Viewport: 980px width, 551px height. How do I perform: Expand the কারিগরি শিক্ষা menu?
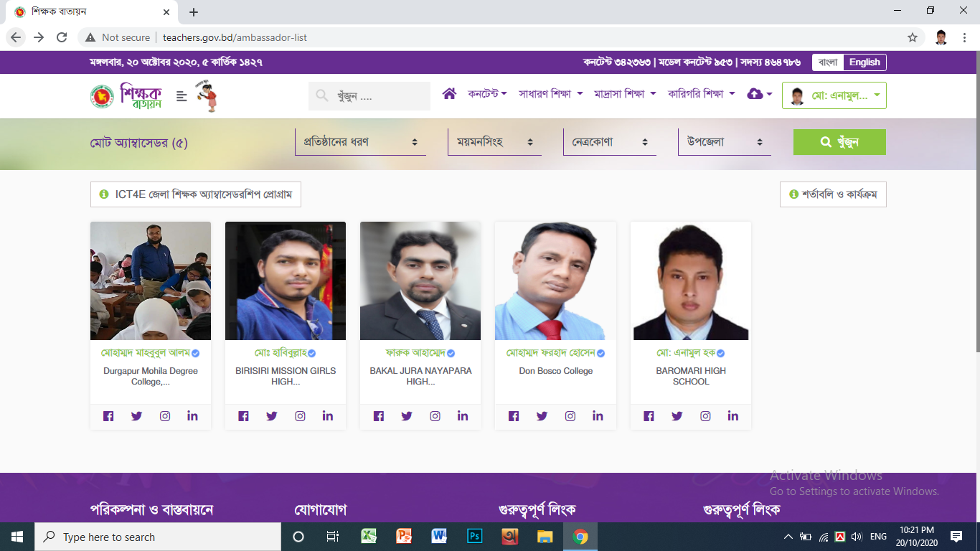[x=701, y=94]
